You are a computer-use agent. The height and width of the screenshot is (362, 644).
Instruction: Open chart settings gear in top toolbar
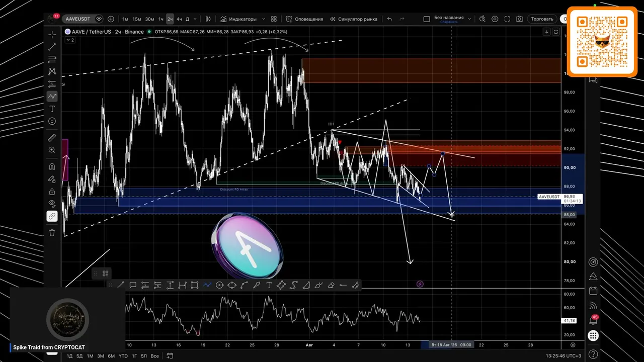point(495,19)
